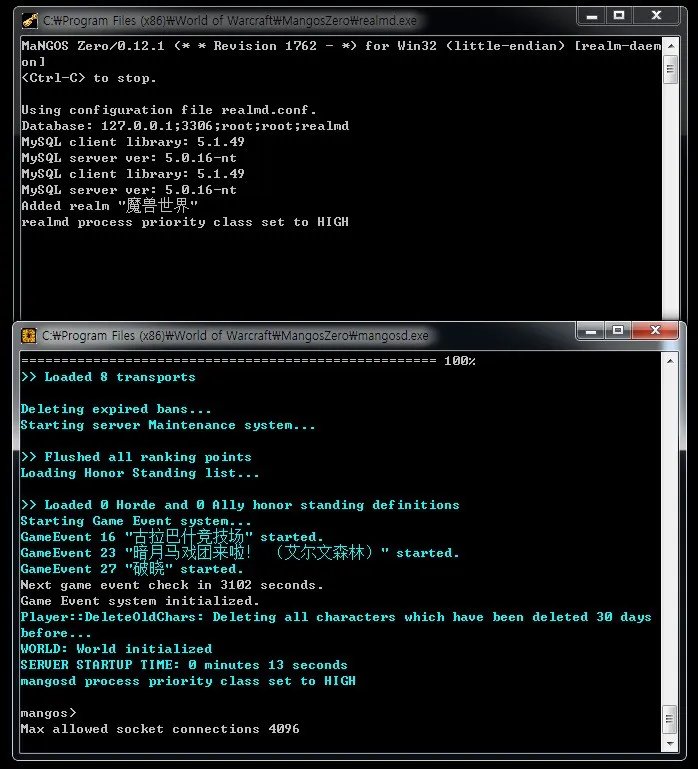Viewport: 698px width, 769px height.
Task: Click 'Starting server Maintenance system...' line
Action: pyautogui.click(x=168, y=425)
